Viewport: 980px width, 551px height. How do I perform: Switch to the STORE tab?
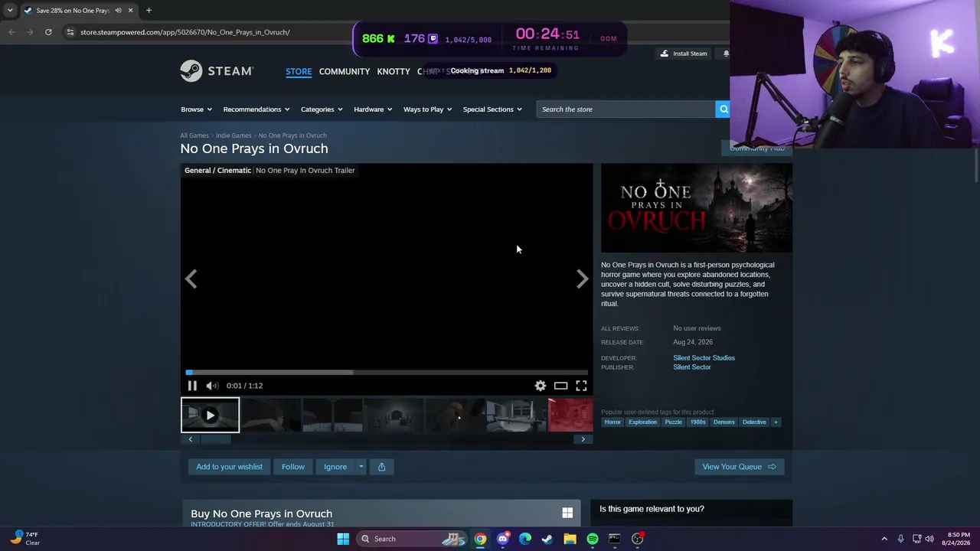point(299,71)
